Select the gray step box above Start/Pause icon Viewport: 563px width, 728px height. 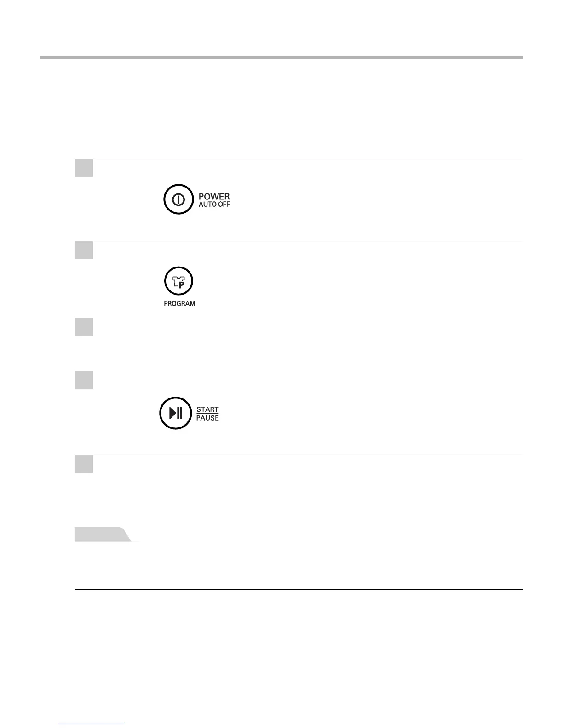[84, 380]
